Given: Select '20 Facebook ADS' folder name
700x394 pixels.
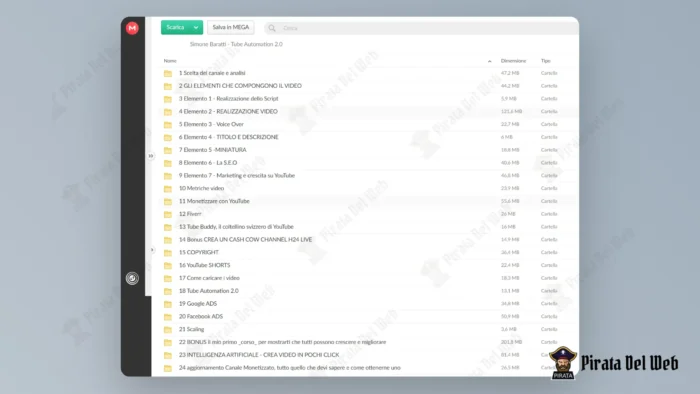Looking at the screenshot, I should 201,316.
